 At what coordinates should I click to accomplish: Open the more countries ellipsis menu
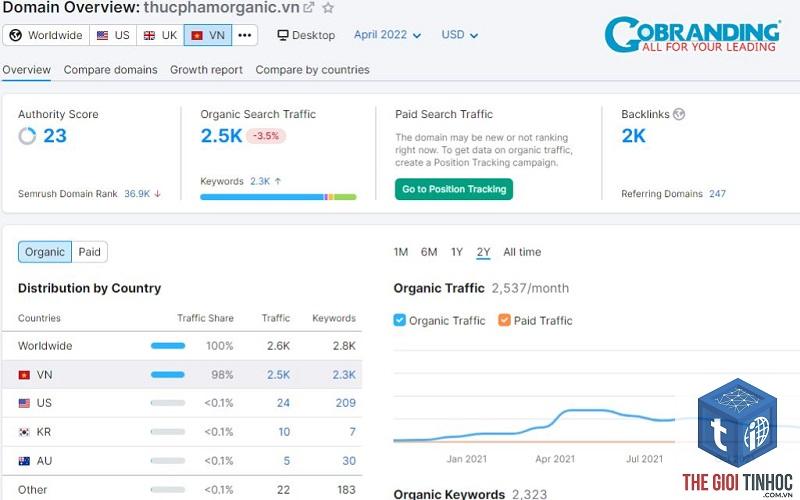[245, 35]
